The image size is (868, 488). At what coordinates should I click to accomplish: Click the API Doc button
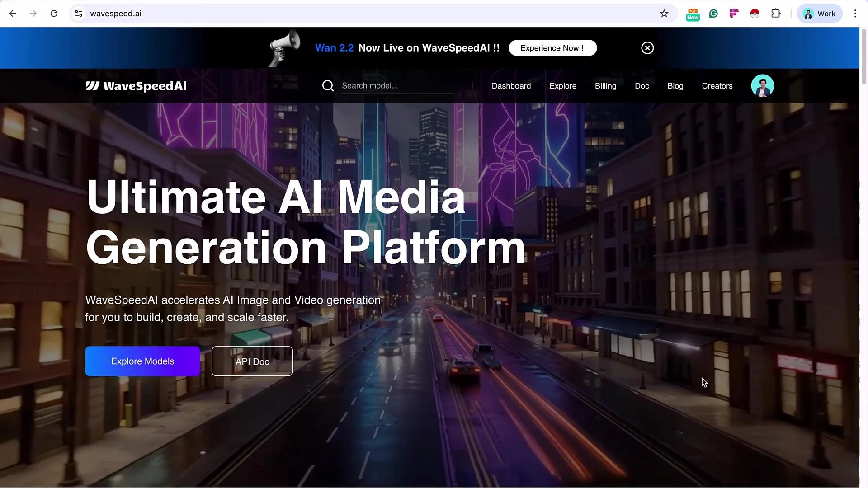coord(252,361)
